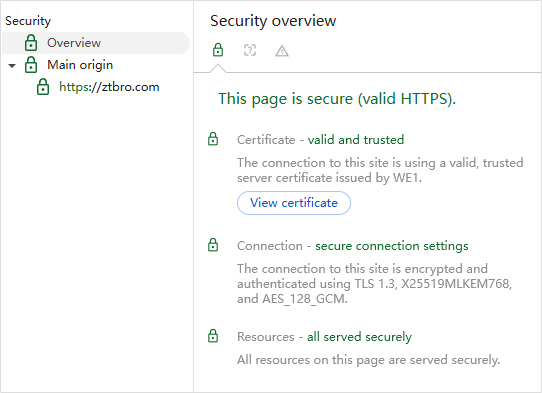
Task: Click the lock icon next to Connection
Action: pos(213,245)
